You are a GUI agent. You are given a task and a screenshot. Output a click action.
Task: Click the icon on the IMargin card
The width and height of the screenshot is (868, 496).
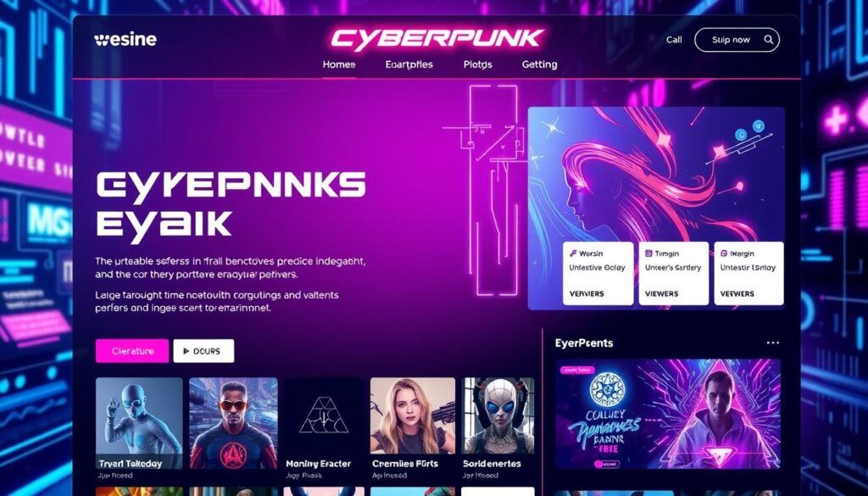(724, 254)
